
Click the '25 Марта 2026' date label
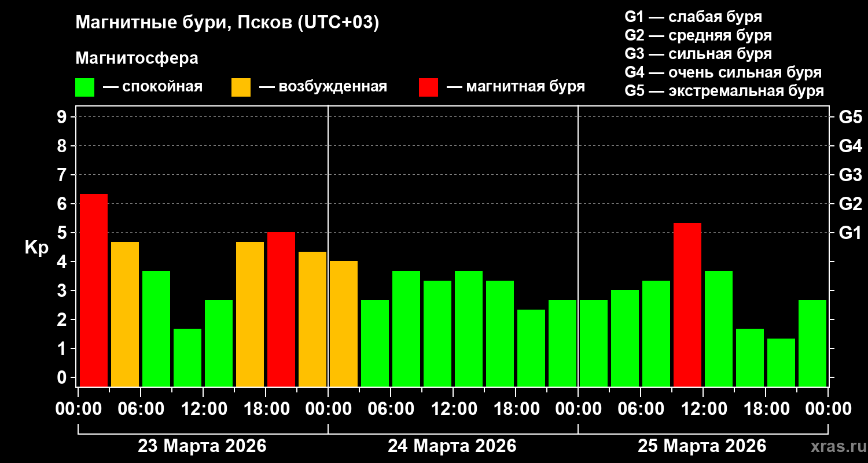point(702,446)
